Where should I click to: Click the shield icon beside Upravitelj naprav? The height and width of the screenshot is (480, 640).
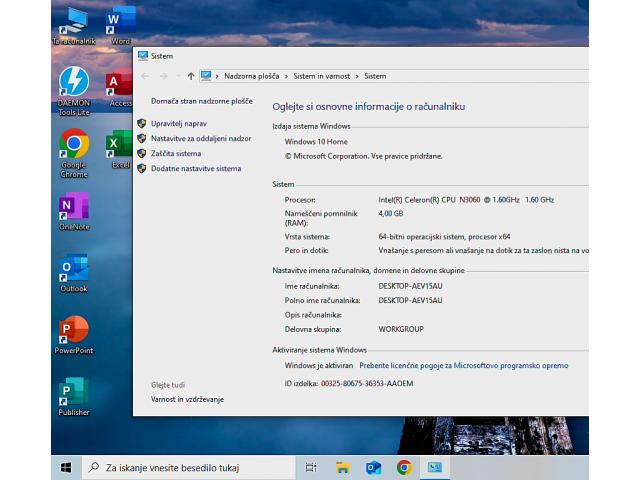(142, 123)
